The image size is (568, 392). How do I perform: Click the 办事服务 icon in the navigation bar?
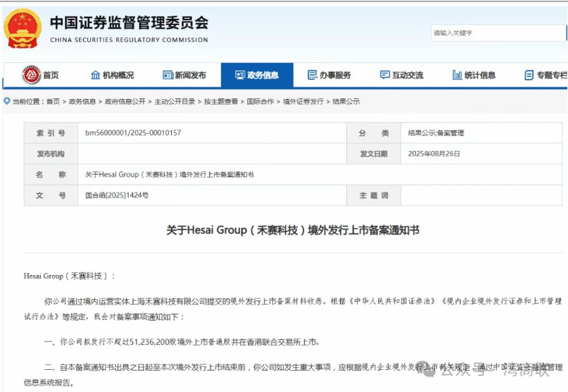(312, 75)
